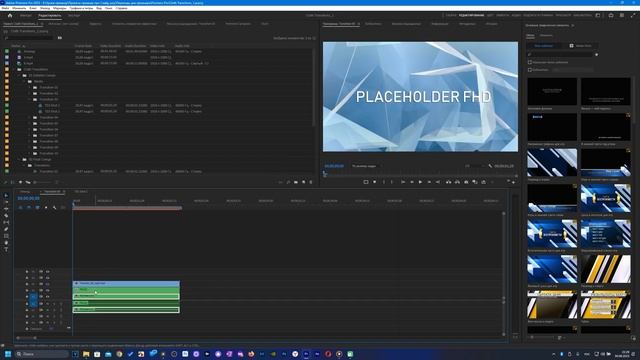Open the Project panel tab menu
Image resolution: width=640 pixels, height=360 pixels.
coord(42,24)
